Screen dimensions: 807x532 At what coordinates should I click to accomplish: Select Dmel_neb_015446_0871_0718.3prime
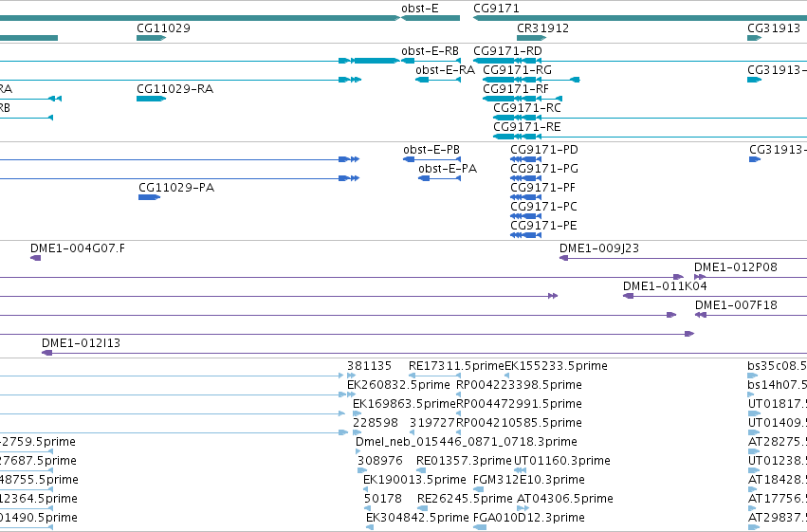click(467, 443)
